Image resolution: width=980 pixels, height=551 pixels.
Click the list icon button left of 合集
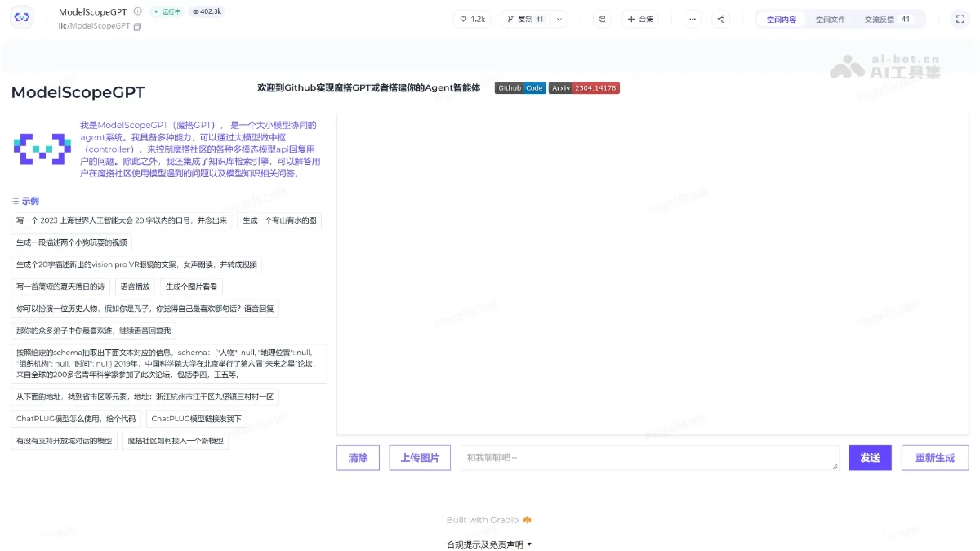pos(603,19)
